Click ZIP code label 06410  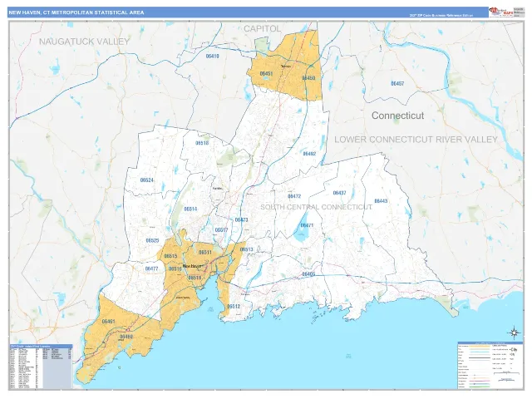tap(213, 57)
